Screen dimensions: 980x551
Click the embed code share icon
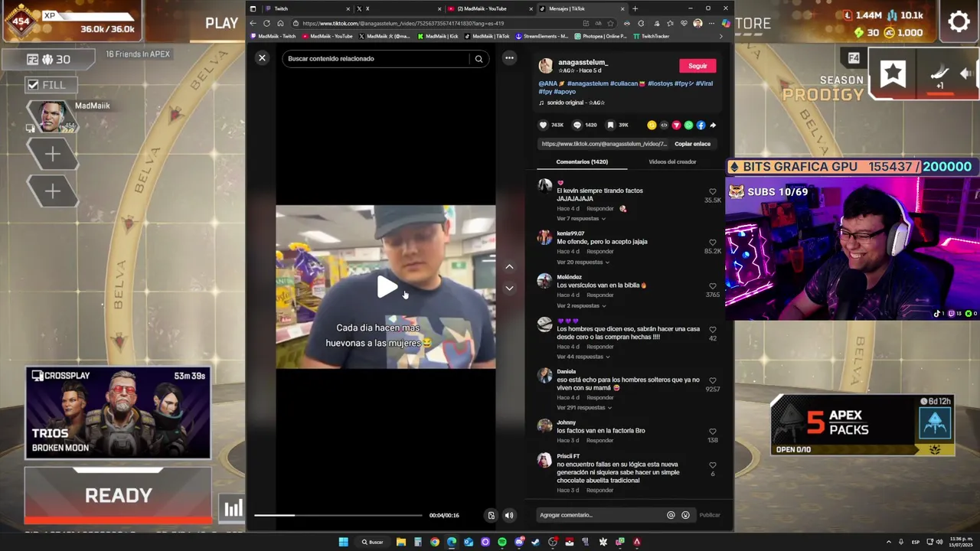pos(664,125)
